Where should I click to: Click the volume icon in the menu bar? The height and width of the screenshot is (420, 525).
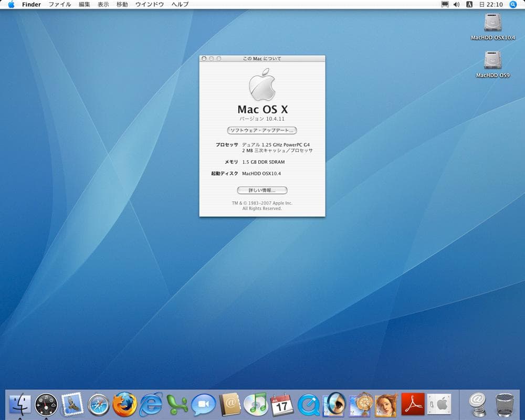pos(456,5)
